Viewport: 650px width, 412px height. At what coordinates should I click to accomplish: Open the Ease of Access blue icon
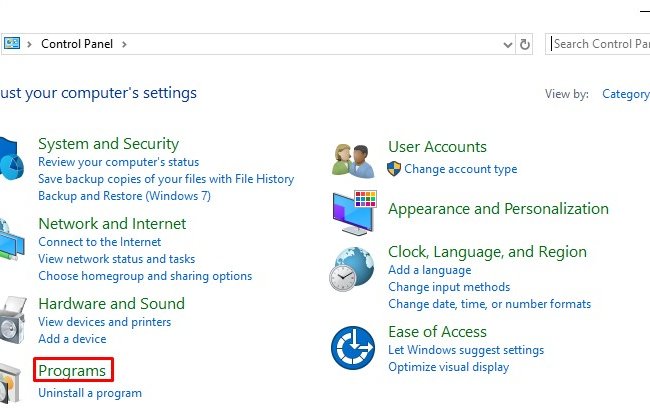click(x=353, y=348)
